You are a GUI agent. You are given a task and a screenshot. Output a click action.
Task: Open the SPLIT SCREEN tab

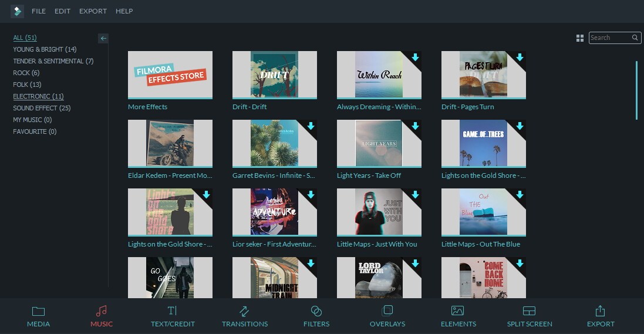530,316
